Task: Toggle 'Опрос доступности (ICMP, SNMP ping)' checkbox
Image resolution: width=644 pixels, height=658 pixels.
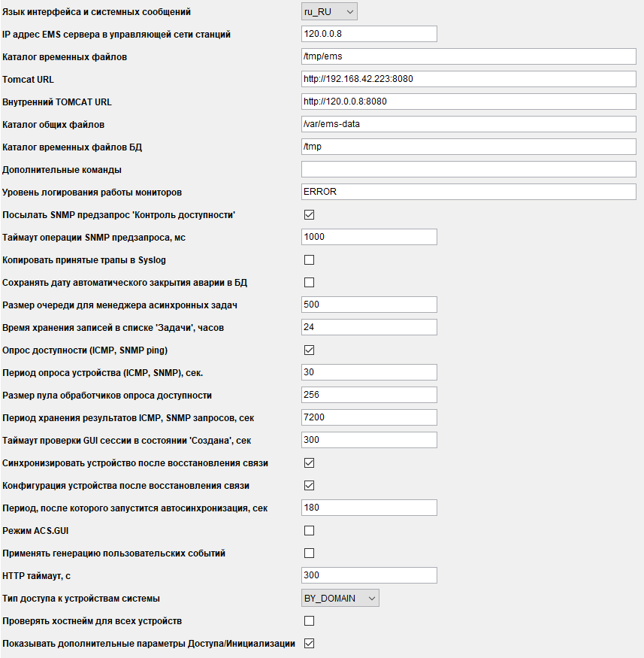Action: click(x=309, y=350)
